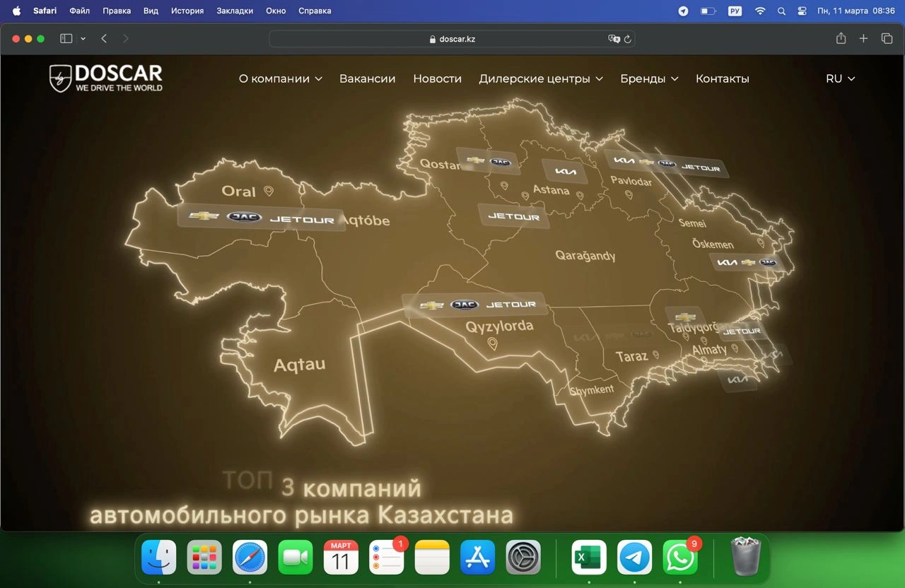Go to the Новости page
Screen dimensions: 905x588
tap(438, 78)
